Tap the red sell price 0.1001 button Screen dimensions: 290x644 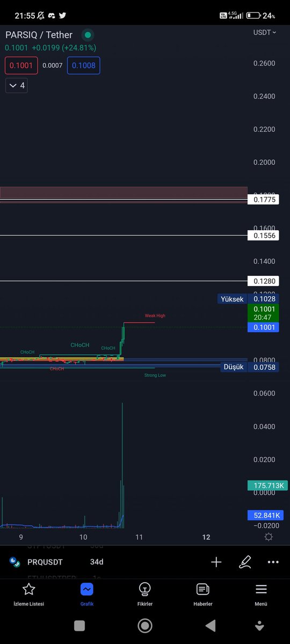point(21,65)
